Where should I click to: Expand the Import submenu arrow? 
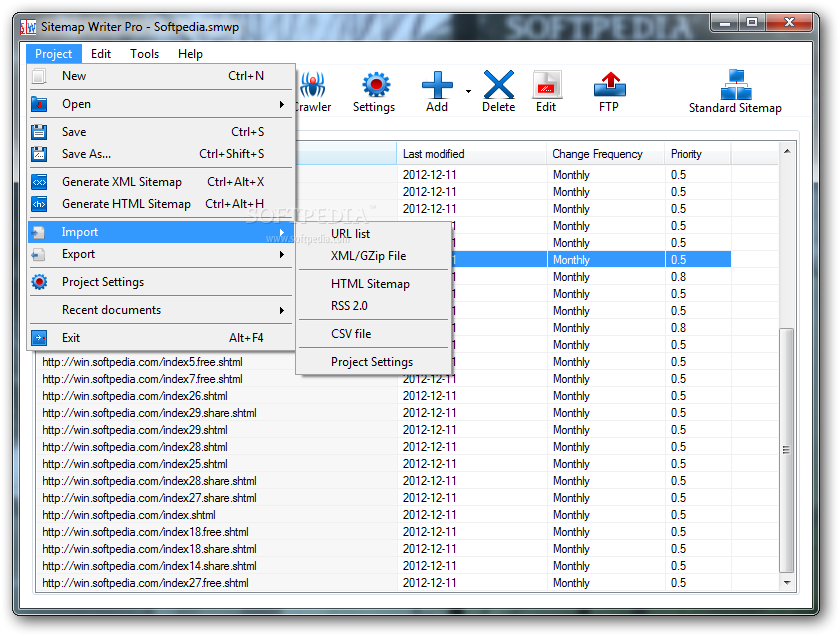tap(282, 232)
